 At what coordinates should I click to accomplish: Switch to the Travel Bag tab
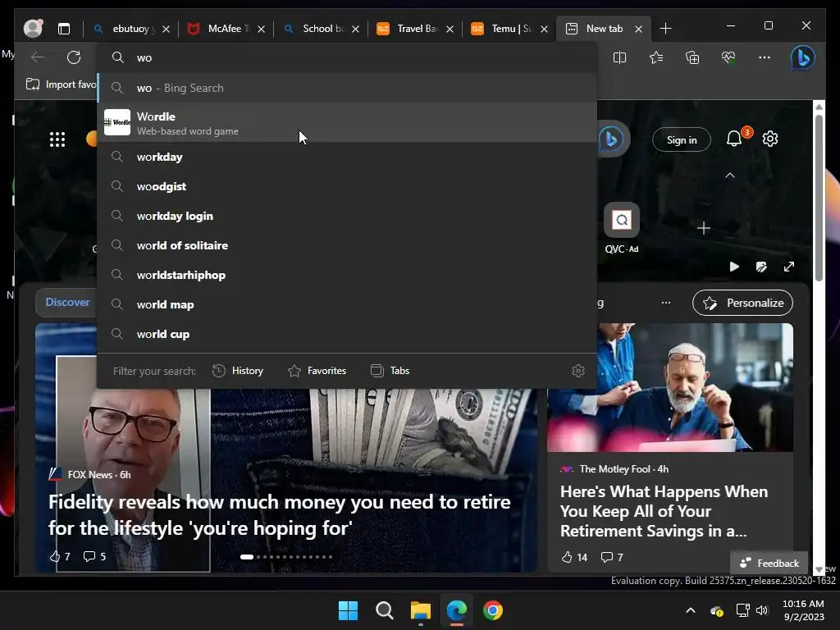click(x=409, y=29)
